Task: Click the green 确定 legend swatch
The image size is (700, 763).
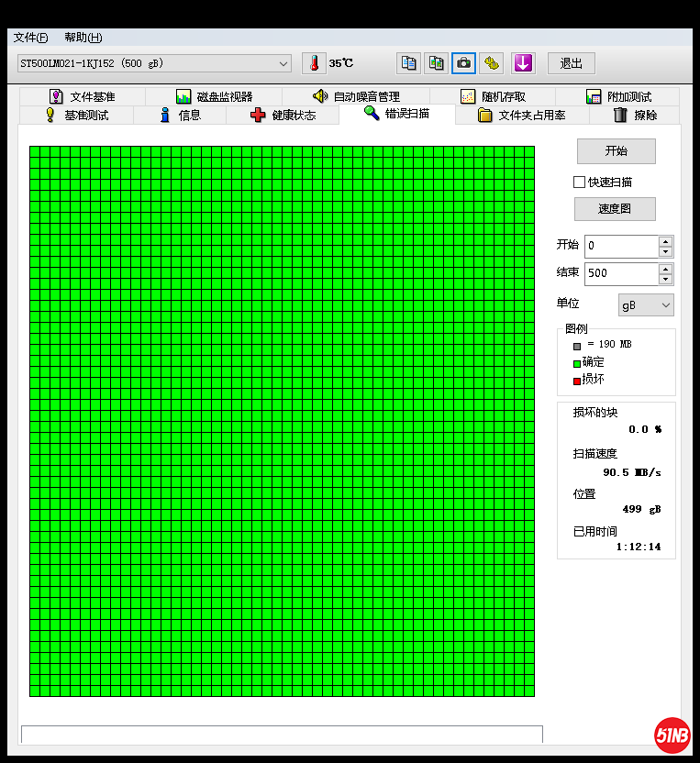Action: coord(577,363)
